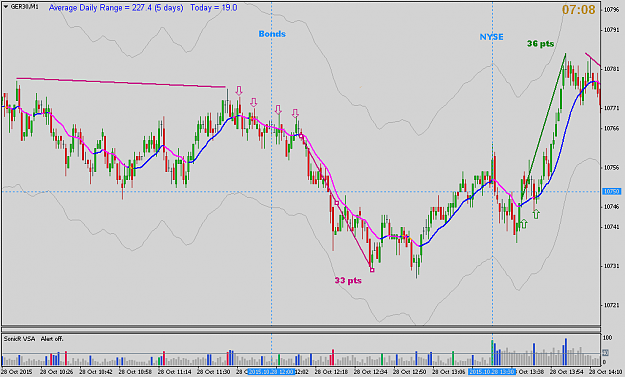Click price axis value 10756
The height and width of the screenshot is (377, 625).
[611, 167]
